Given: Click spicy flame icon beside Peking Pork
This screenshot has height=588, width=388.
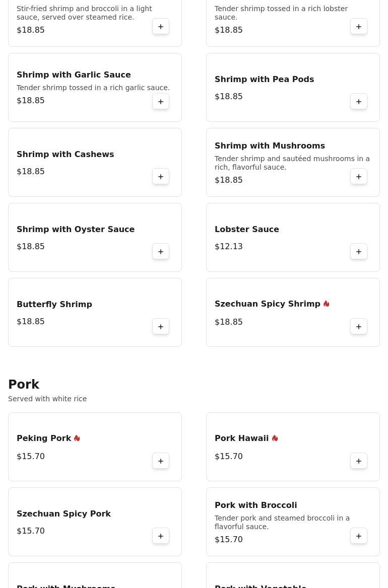Looking at the screenshot, I should point(77,438).
